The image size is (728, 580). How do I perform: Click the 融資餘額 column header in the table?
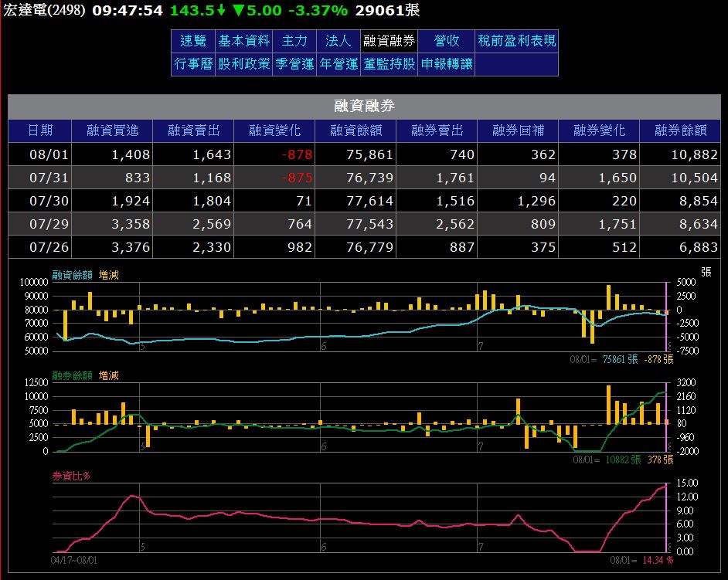coord(355,131)
